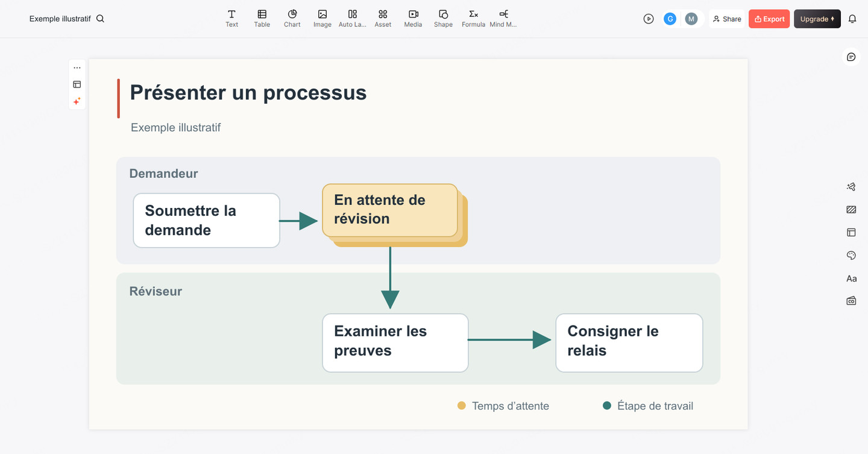The image size is (868, 454).
Task: Click the Temps d'attente legend dot
Action: coord(462,406)
